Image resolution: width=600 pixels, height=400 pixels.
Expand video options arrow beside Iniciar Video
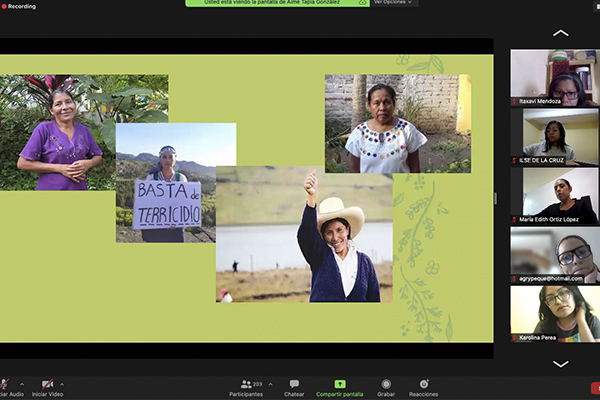(x=62, y=383)
